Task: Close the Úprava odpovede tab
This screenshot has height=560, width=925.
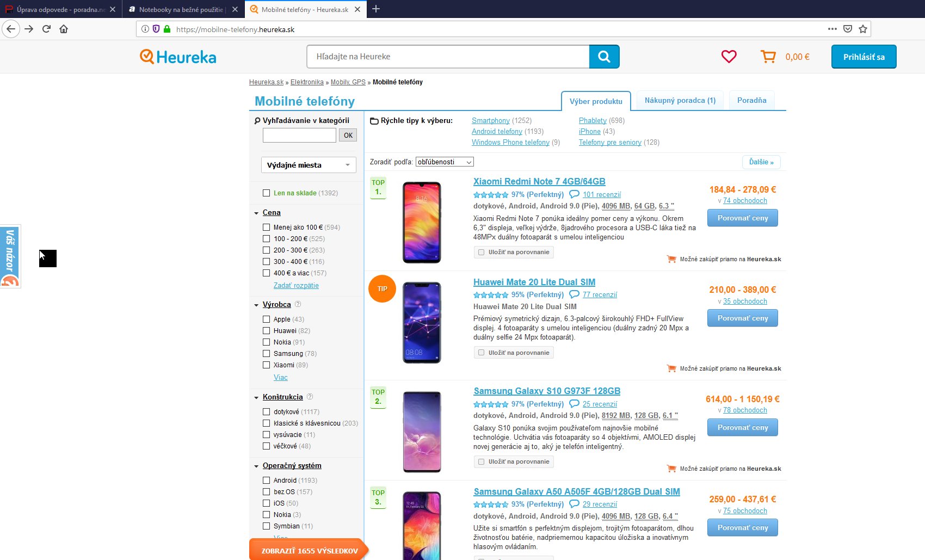Action: point(113,9)
